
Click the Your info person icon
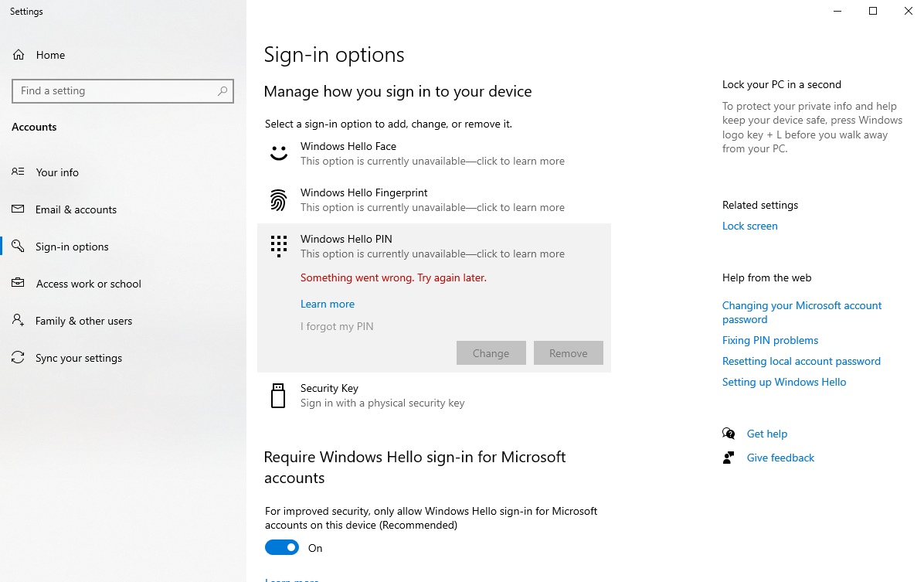click(18, 172)
